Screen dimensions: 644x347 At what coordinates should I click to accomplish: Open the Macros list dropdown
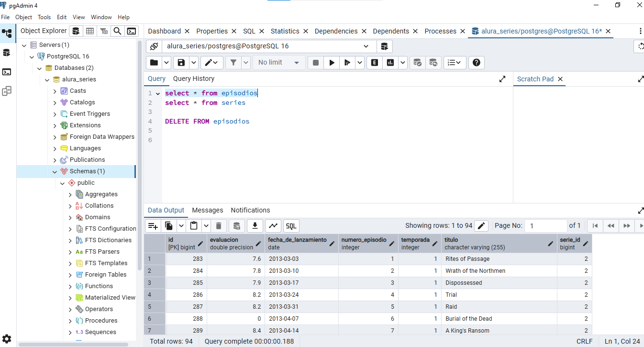click(x=455, y=63)
